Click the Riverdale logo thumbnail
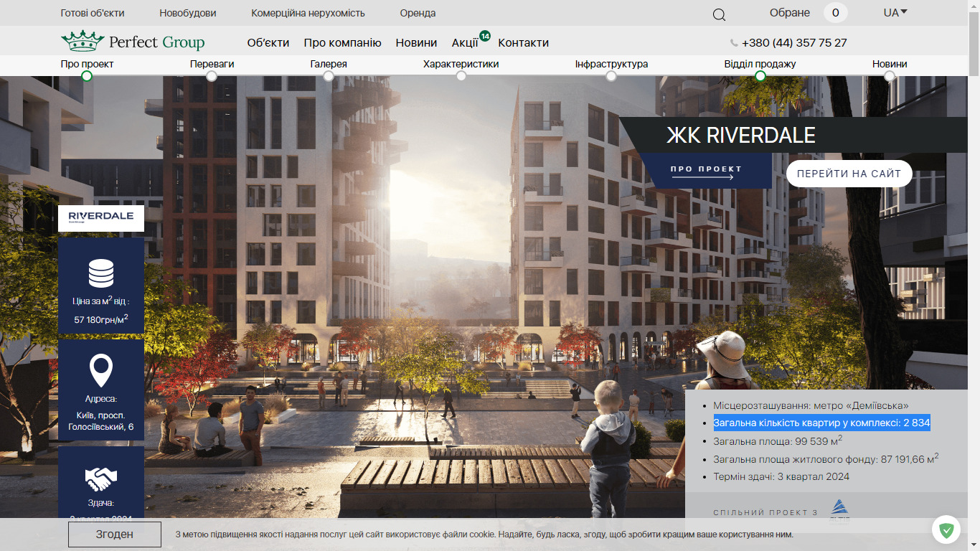 tap(101, 218)
